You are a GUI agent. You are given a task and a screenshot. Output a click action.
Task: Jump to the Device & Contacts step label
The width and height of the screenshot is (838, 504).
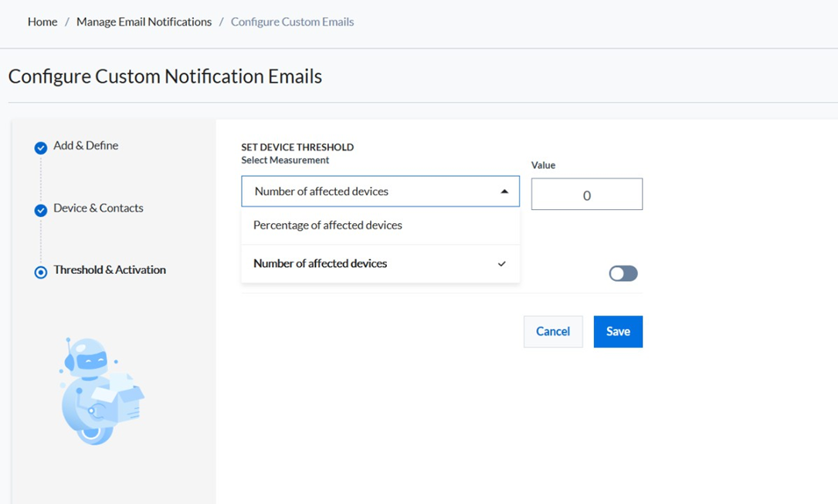[98, 208]
